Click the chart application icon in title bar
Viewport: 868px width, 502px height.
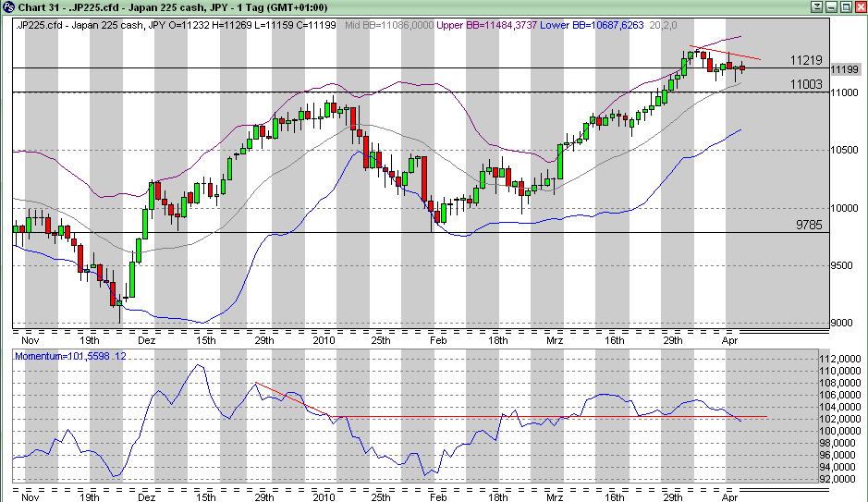point(8,7)
